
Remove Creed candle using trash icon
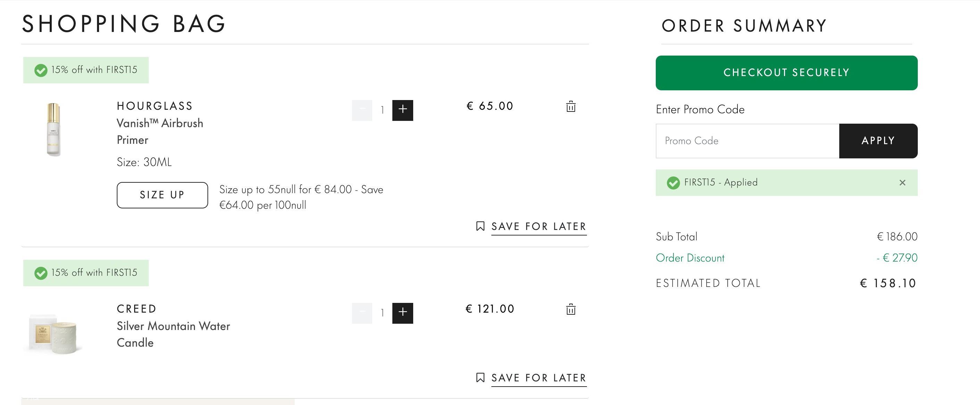click(571, 309)
